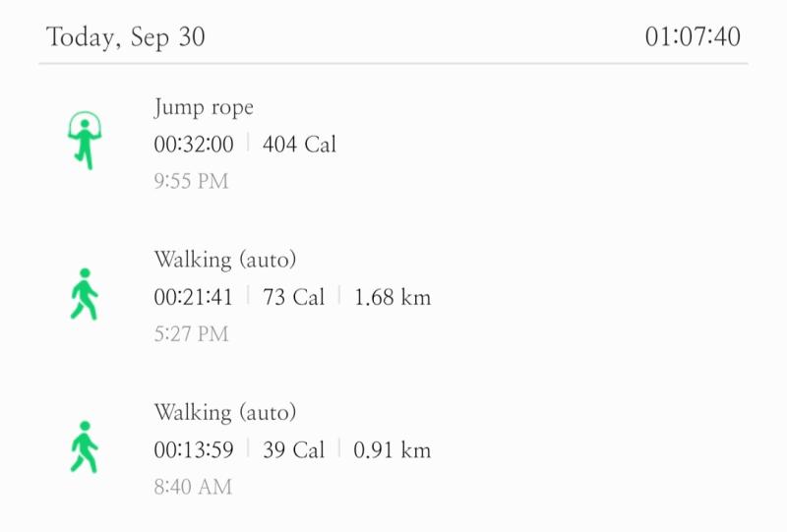Tap the 00:13:59 walking duration
The width and height of the screenshot is (787, 532).
coord(194,449)
